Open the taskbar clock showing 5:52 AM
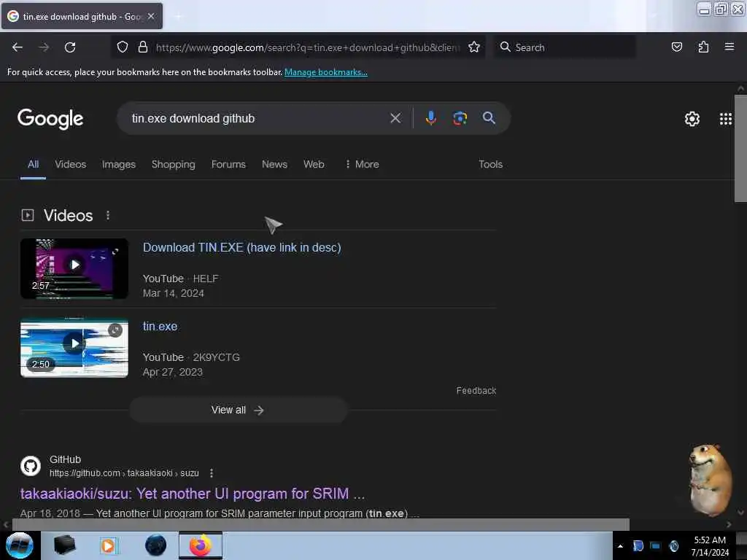747x560 pixels. click(x=709, y=545)
